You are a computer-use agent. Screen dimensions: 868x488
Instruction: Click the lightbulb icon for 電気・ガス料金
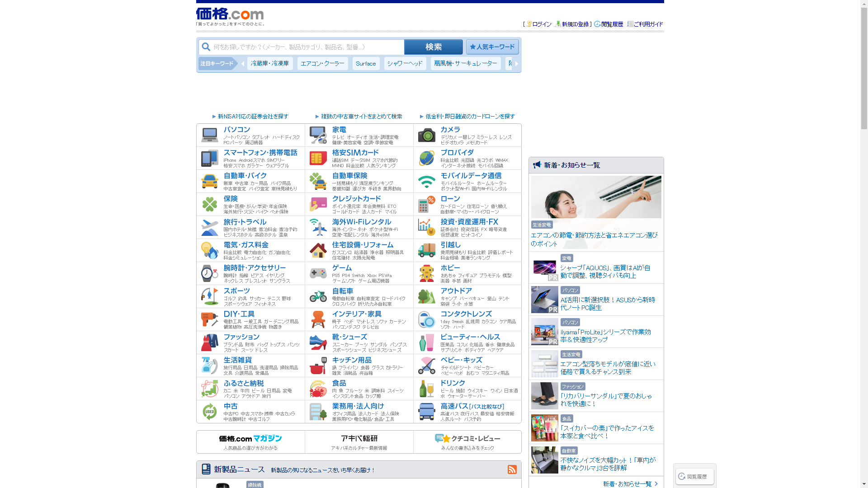[209, 250]
